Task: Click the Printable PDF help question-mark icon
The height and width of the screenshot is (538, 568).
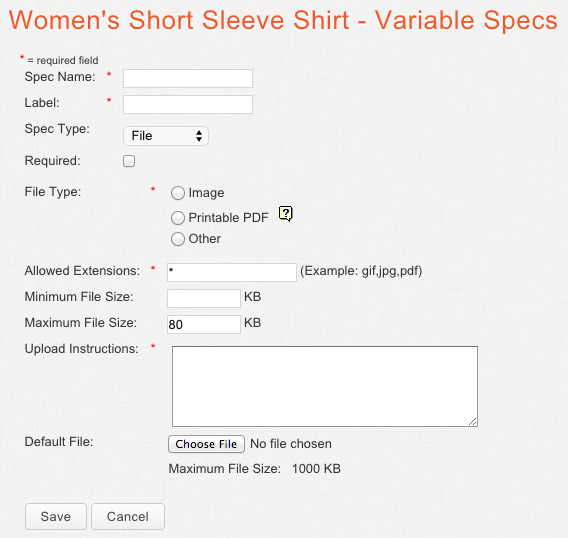Action: (285, 214)
